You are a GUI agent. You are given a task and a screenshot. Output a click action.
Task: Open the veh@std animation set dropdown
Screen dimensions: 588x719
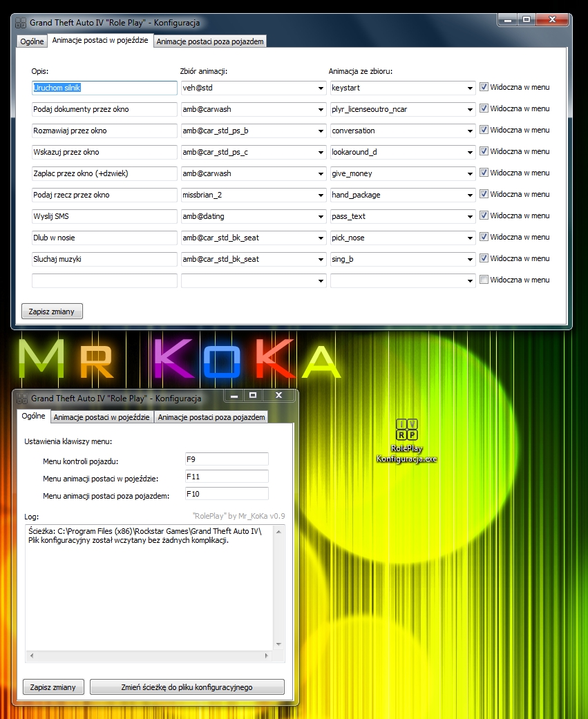[321, 88]
